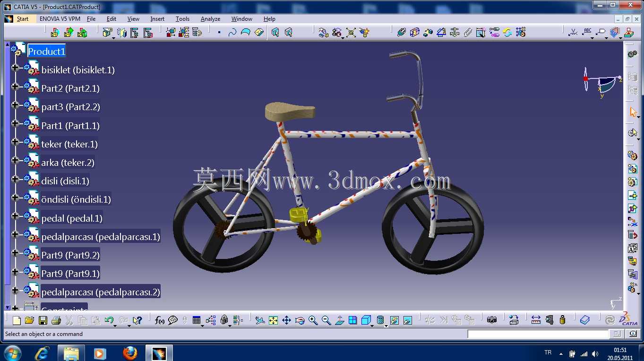Open the ENOVIA V5 VPM menu
The image size is (644, 361).
tap(60, 19)
